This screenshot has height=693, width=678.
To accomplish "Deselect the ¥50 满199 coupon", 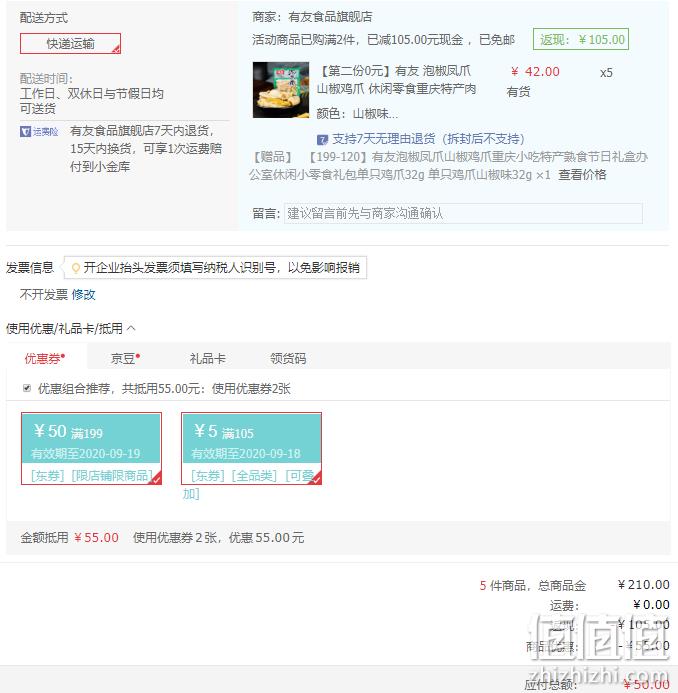I will tap(91, 448).
